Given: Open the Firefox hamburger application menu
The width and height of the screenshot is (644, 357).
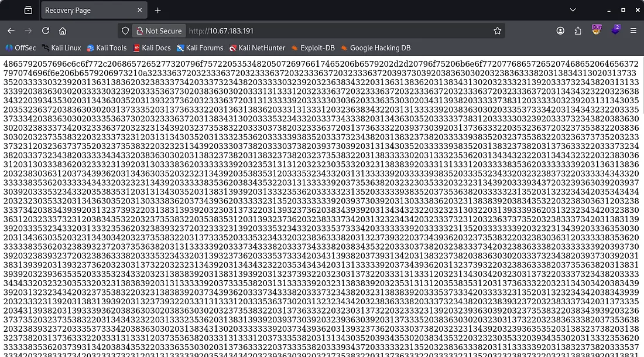Looking at the screenshot, I should [x=633, y=31].
